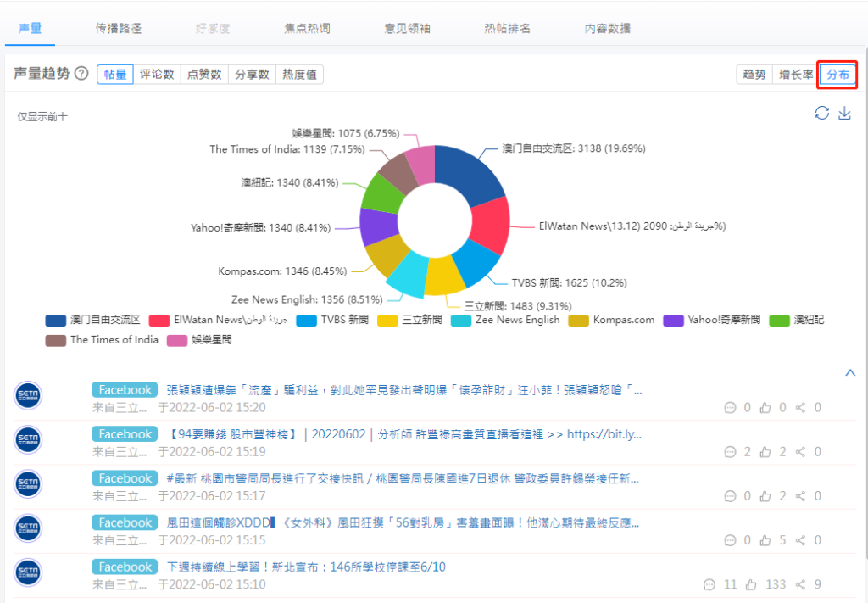Image resolution: width=868 pixels, height=603 pixels.
Task: Click the Facebook tag on the second post
Action: point(125,434)
